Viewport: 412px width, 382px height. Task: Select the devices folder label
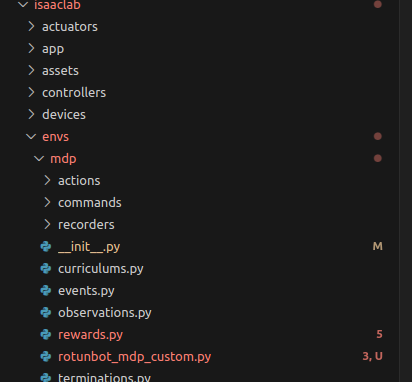64,115
